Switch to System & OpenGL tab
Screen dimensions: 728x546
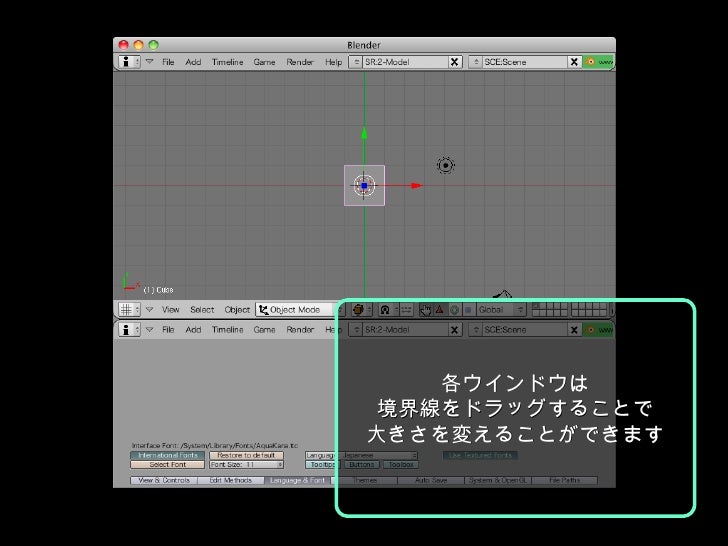coord(498,480)
